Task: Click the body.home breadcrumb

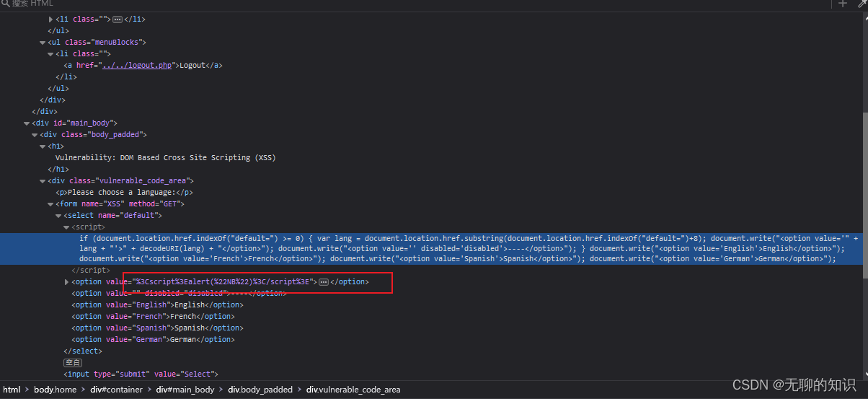Action: pos(55,390)
